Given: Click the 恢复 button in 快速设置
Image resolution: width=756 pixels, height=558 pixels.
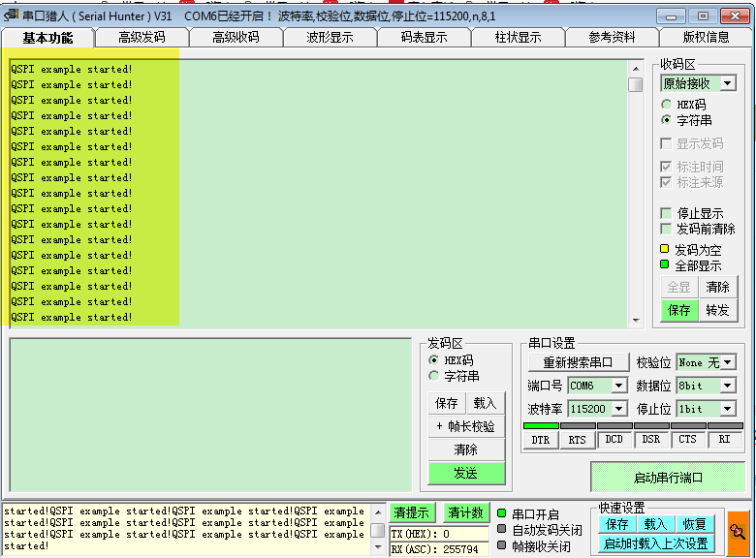Looking at the screenshot, I should click(x=694, y=524).
